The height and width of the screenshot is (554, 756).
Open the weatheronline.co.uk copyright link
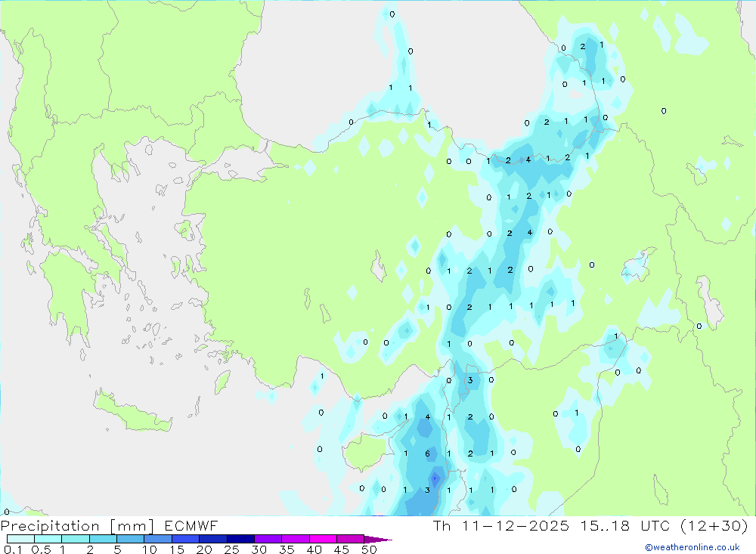click(692, 547)
